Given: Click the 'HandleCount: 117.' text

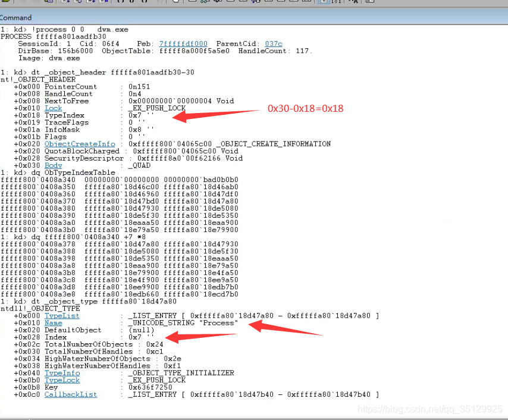Looking at the screenshot, I should click(275, 51).
